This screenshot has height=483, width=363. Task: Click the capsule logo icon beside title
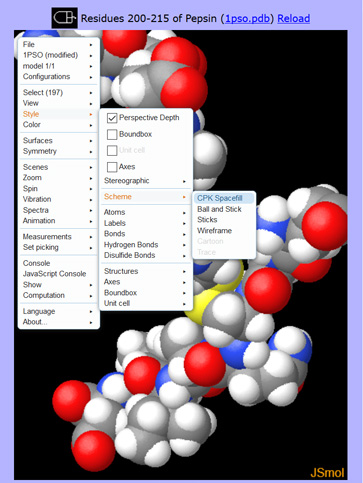(65, 18)
